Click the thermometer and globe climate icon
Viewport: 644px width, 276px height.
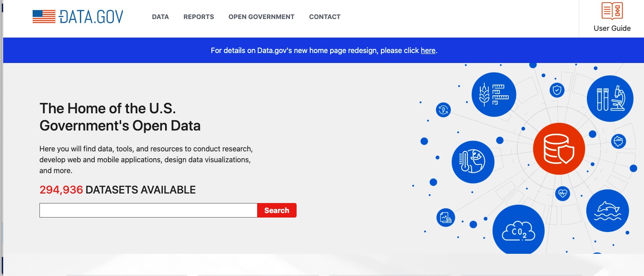click(x=473, y=162)
